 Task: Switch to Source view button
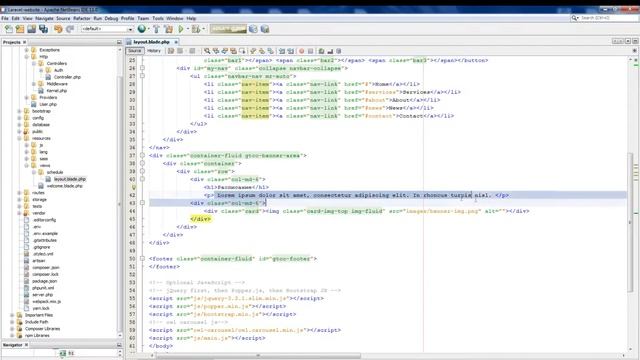click(134, 51)
